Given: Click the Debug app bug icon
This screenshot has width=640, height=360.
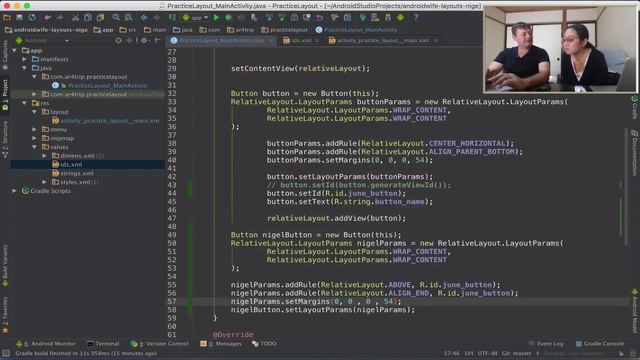Looking at the screenshot, I should coord(229,18).
